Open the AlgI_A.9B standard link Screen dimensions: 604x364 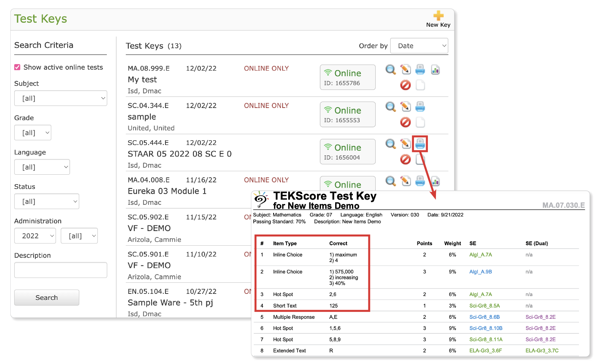click(x=480, y=272)
